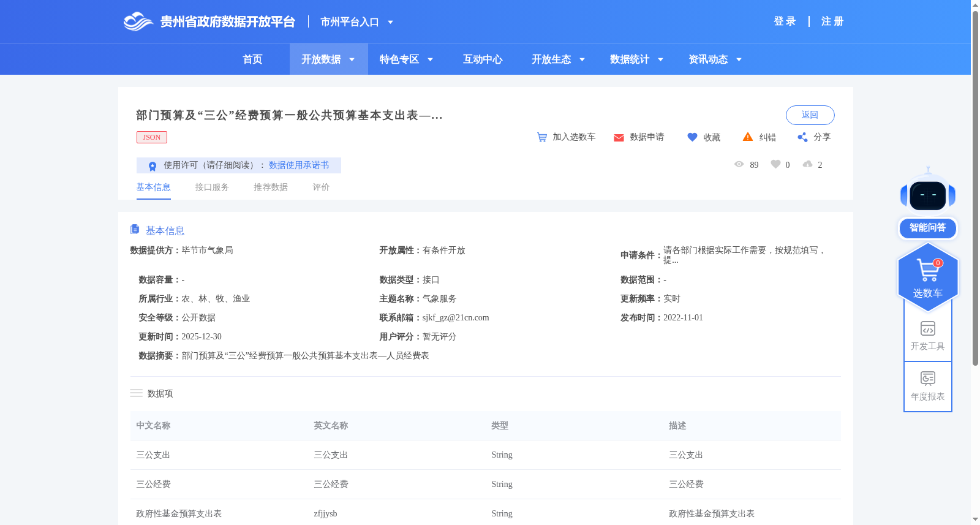Click the license badge icon beside 使用许可
Screen dimensions: 980x525
pos(153,166)
